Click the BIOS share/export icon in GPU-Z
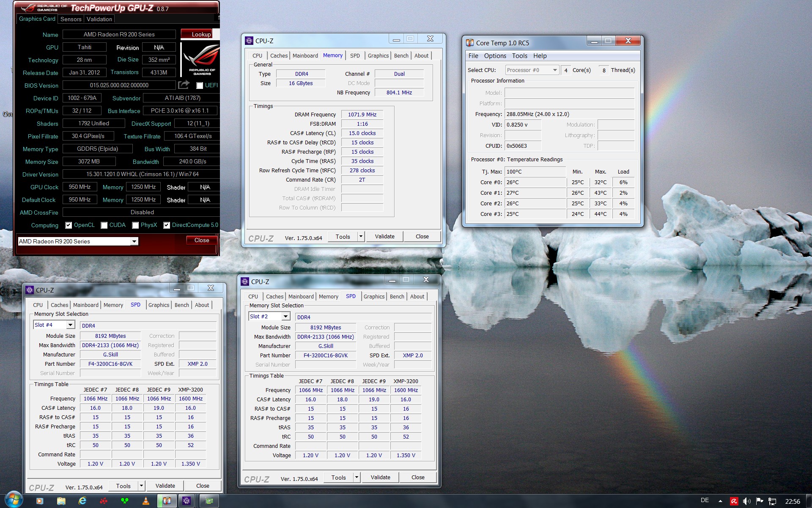This screenshot has width=812, height=508. (184, 85)
